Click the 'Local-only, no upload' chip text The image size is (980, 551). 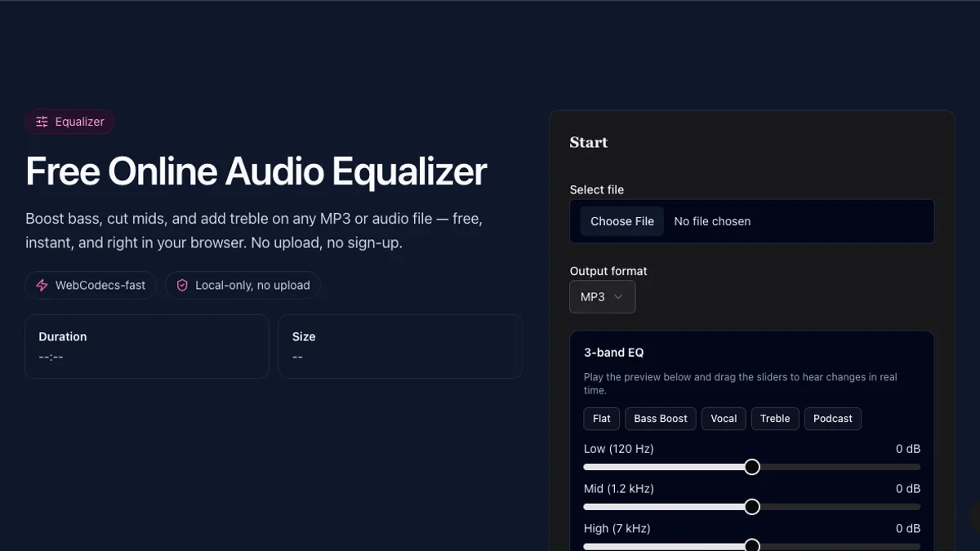252,286
